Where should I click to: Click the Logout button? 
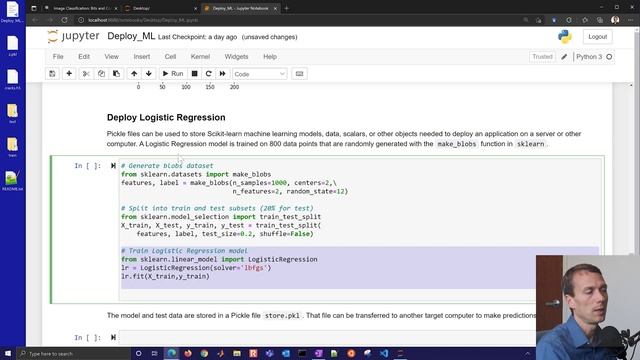point(598,37)
